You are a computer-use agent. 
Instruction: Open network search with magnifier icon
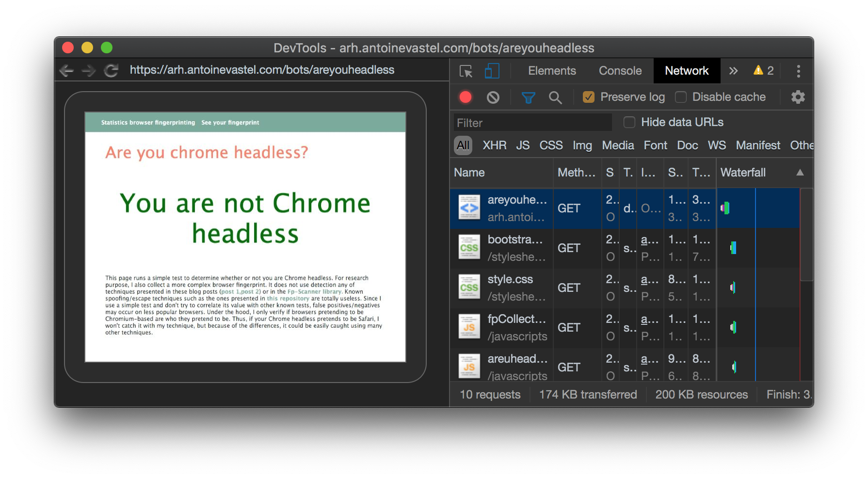[x=555, y=97]
